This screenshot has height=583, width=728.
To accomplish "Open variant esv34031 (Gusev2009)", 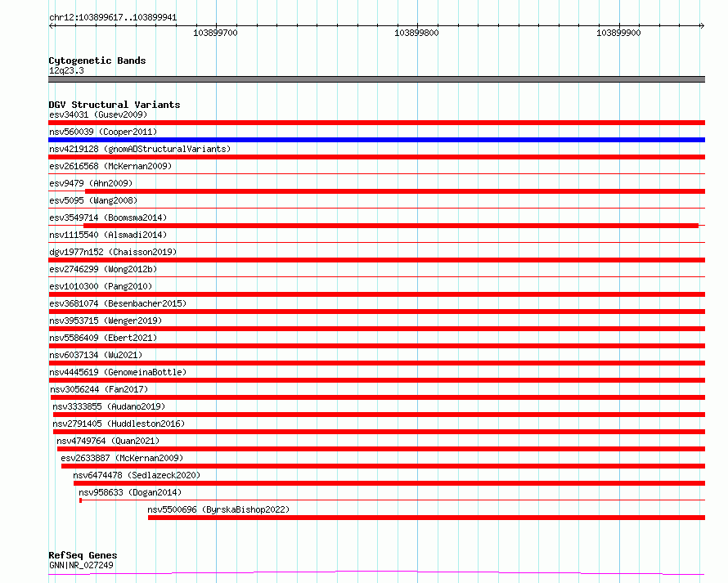I will (98, 114).
